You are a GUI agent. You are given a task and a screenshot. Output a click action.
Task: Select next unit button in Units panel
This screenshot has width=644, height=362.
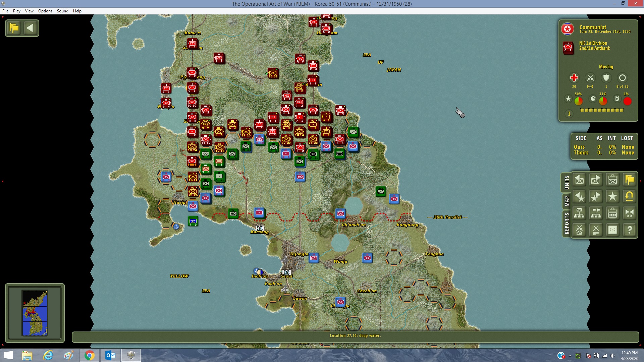click(x=596, y=180)
